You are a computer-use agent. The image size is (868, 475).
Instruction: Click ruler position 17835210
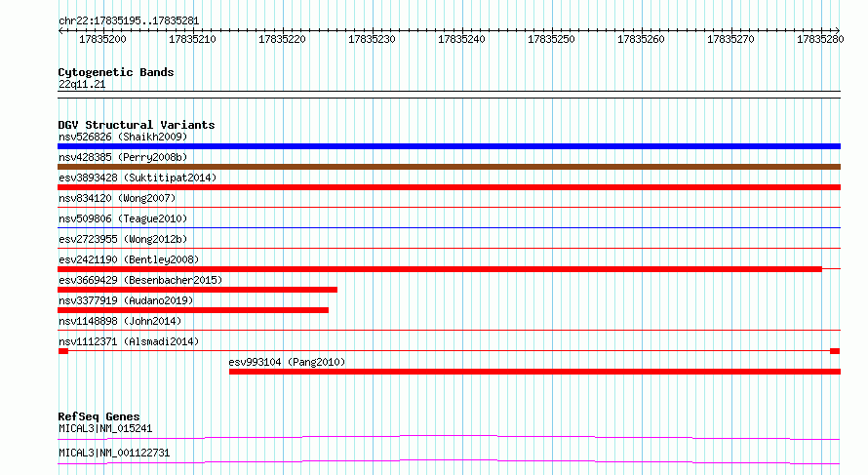(193, 39)
